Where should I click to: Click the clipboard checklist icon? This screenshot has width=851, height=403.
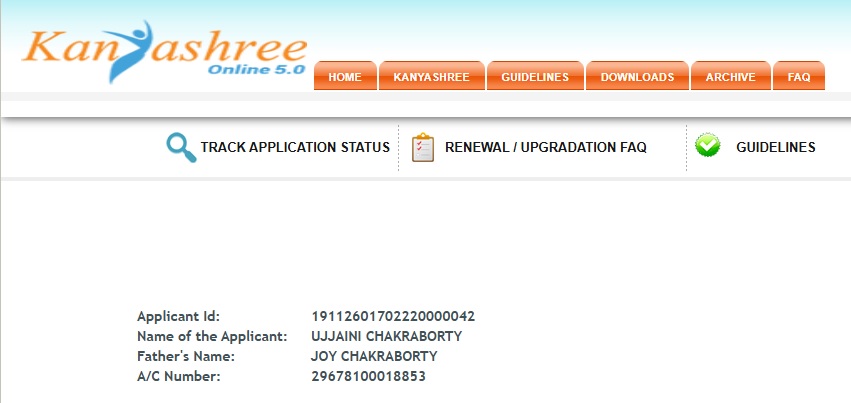[423, 147]
